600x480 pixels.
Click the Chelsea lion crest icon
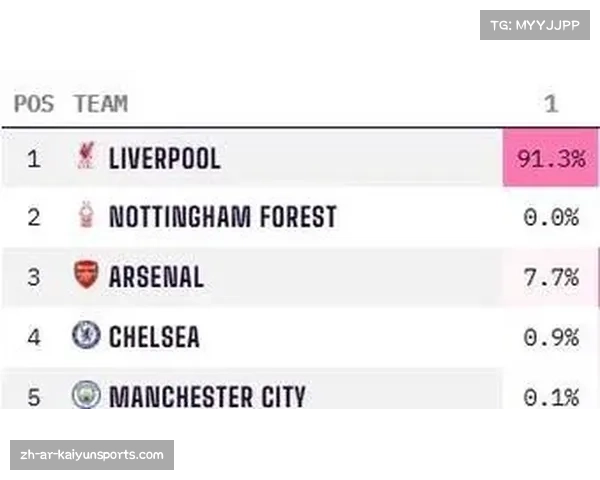click(x=86, y=335)
